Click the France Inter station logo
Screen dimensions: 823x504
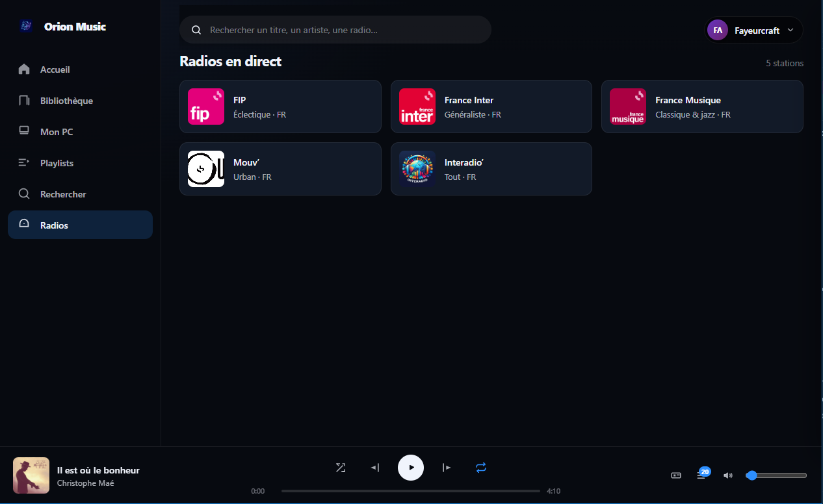pos(417,107)
